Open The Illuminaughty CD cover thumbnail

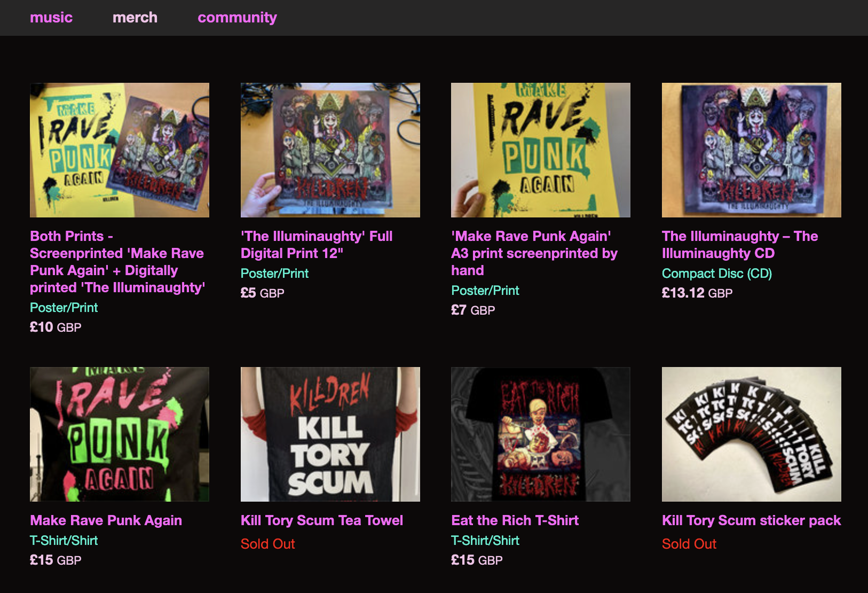(751, 150)
